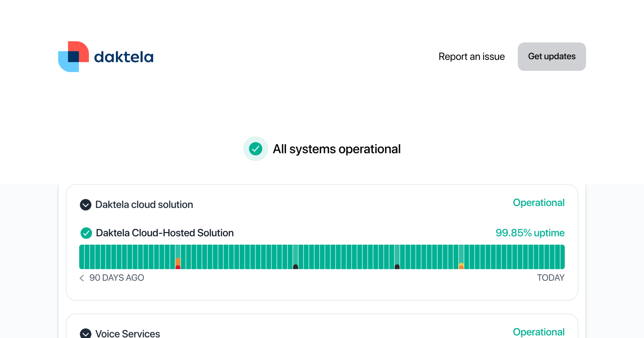The image size is (644, 338).
Task: Click the Cloud-Hosted Solution green check icon
Action: point(86,233)
